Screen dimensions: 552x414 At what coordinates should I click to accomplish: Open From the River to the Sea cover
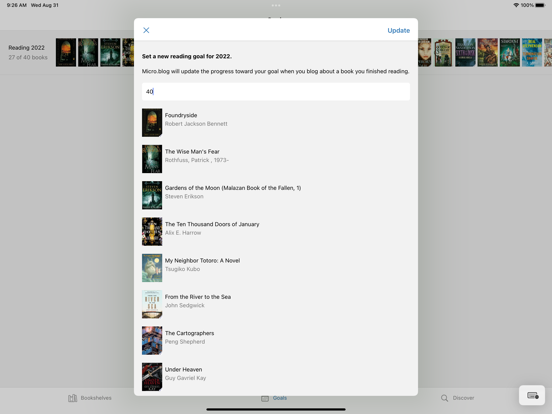click(152, 304)
